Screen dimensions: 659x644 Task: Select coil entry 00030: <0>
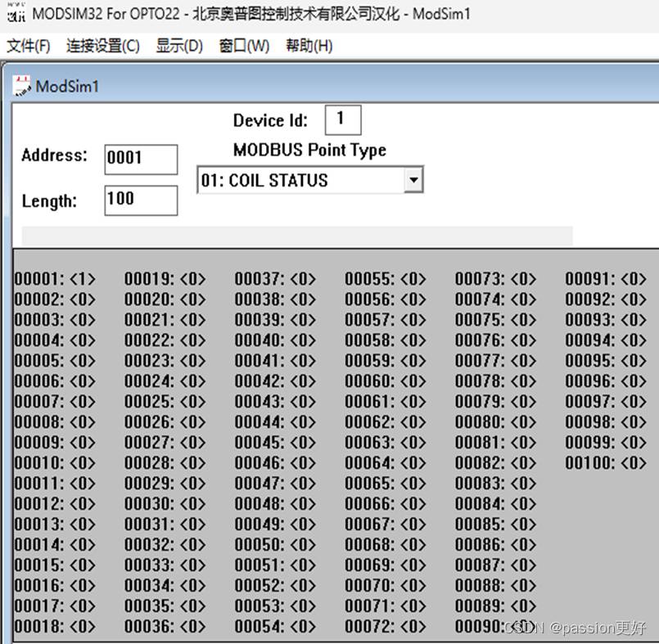(165, 504)
